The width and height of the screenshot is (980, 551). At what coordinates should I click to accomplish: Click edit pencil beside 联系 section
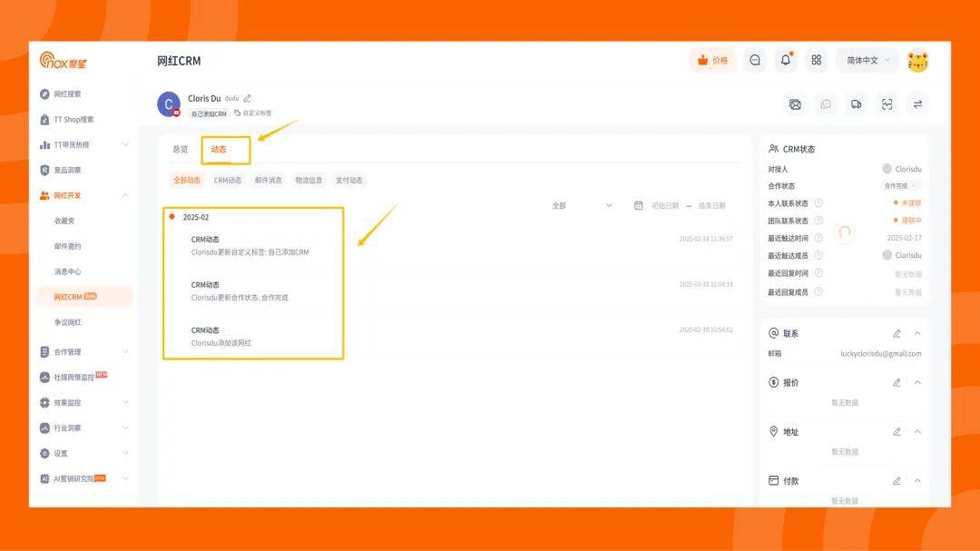click(897, 333)
